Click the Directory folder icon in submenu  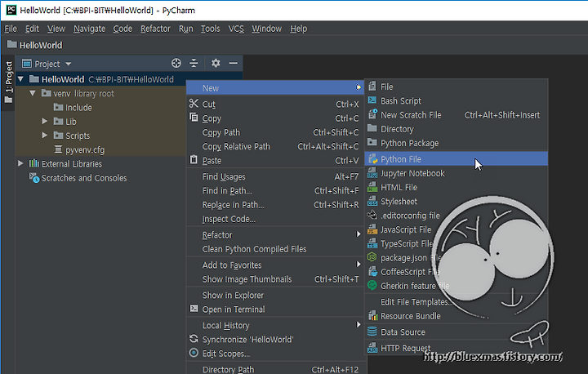(x=372, y=128)
